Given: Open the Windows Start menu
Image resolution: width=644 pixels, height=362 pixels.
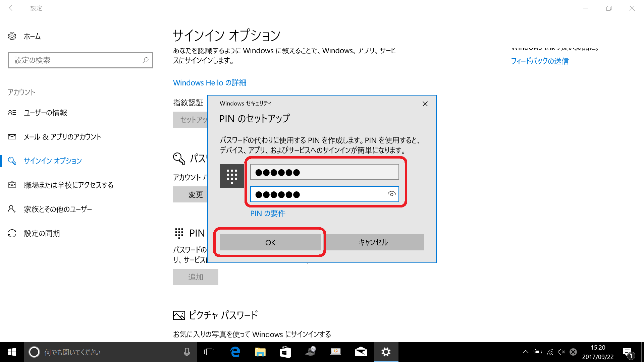Looking at the screenshot, I should click(12, 352).
